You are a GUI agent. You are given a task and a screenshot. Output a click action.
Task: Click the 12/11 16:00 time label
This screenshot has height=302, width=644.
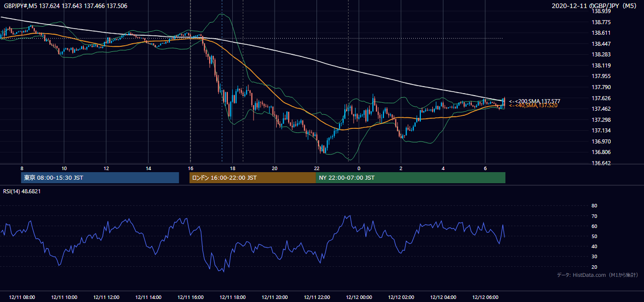pos(190,297)
